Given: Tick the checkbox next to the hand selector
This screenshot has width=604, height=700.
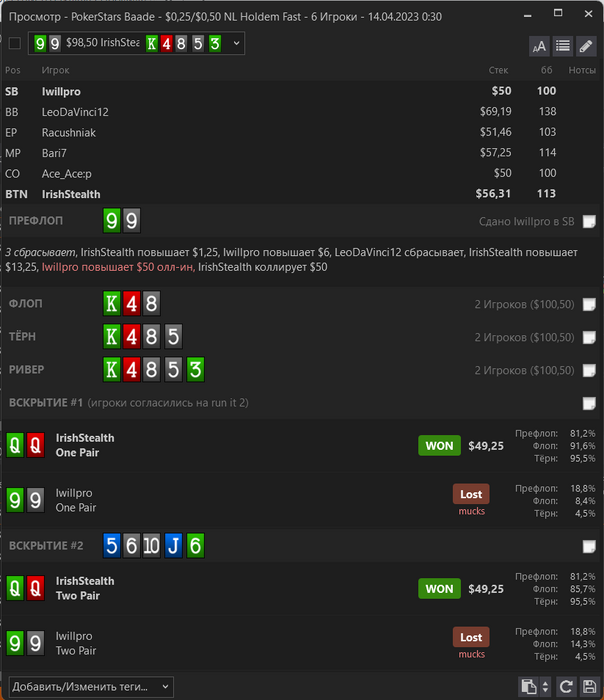Looking at the screenshot, I should click(x=15, y=43).
